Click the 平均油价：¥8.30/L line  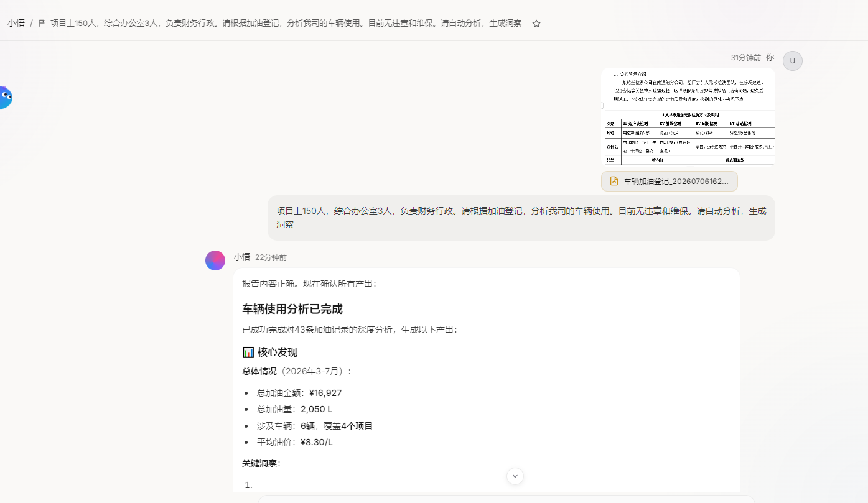coord(295,442)
